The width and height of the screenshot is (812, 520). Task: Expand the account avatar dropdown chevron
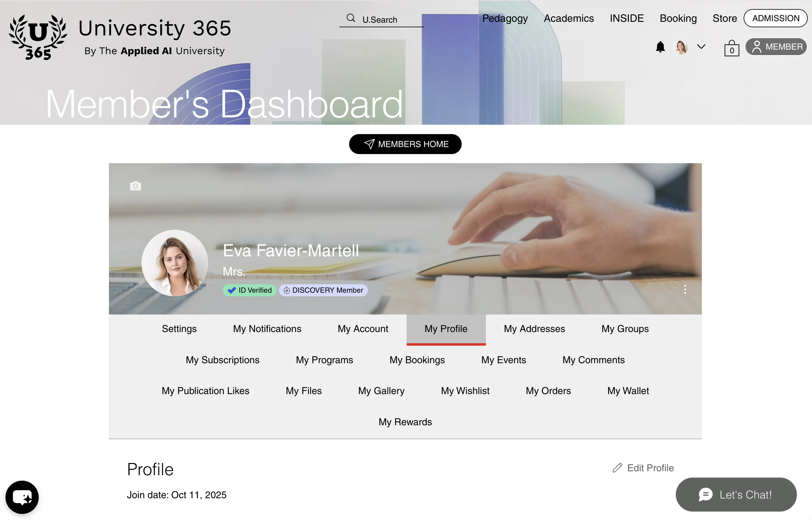[701, 47]
